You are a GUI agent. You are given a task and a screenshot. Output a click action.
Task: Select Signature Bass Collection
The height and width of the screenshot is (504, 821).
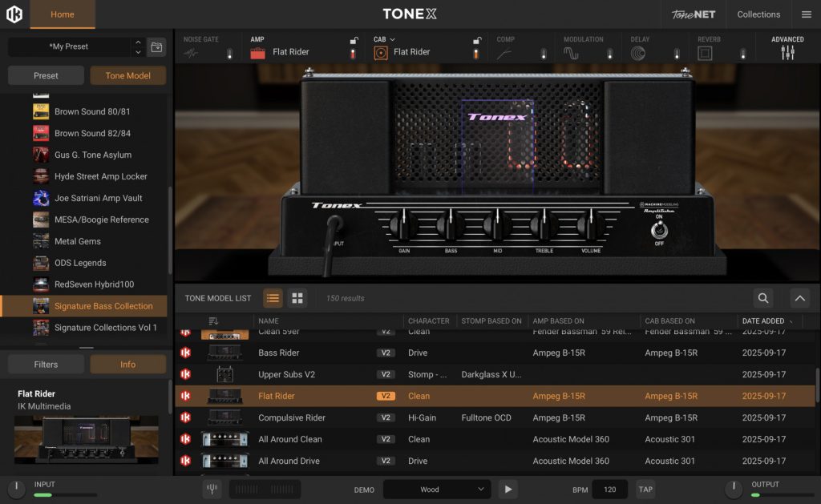(84, 306)
